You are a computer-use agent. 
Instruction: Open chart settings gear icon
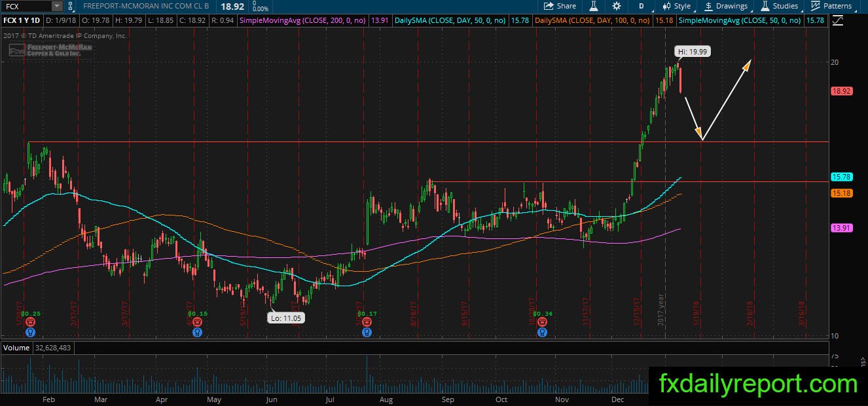coord(617,6)
